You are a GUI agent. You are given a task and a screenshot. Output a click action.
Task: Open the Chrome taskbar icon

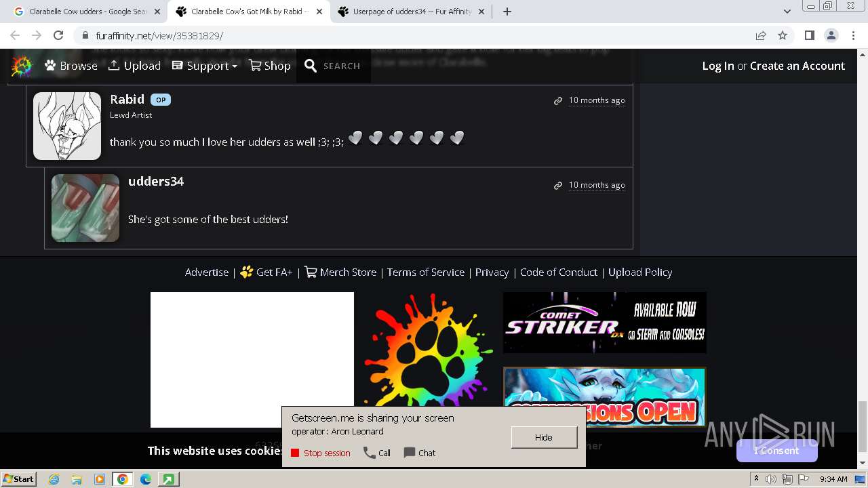point(123,479)
